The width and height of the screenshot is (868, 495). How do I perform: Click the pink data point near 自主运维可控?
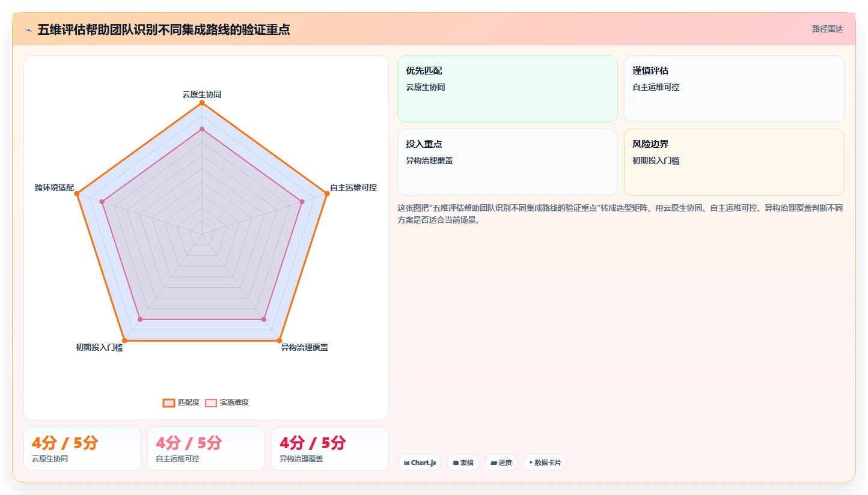tap(302, 202)
